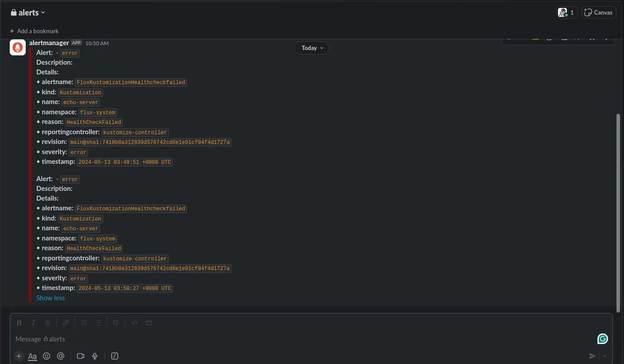Start a bulleted list in the composer
The width and height of the screenshot is (624, 364).
coord(98,322)
